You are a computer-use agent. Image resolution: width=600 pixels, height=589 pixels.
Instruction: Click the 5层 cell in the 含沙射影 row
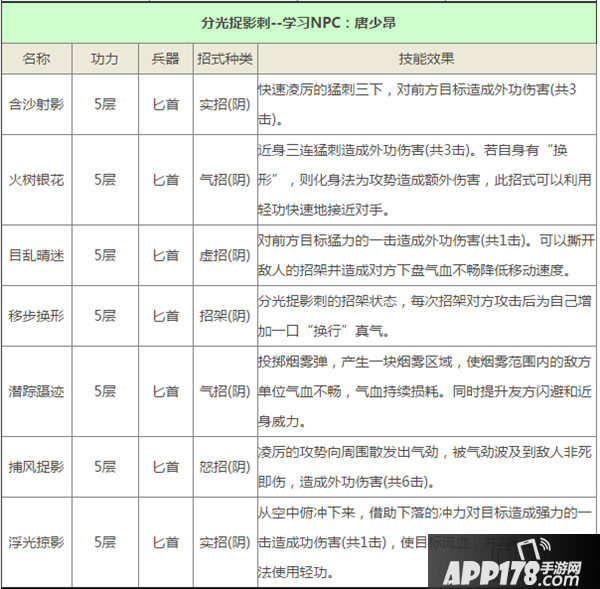coord(104,103)
